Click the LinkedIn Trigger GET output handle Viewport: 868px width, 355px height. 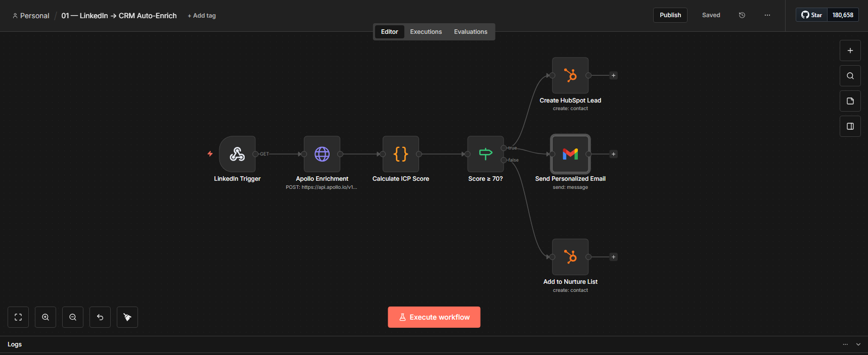tap(255, 154)
